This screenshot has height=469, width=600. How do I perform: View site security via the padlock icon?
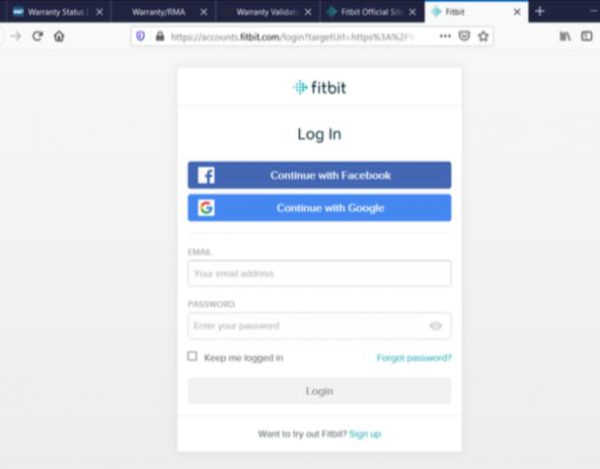click(x=160, y=36)
